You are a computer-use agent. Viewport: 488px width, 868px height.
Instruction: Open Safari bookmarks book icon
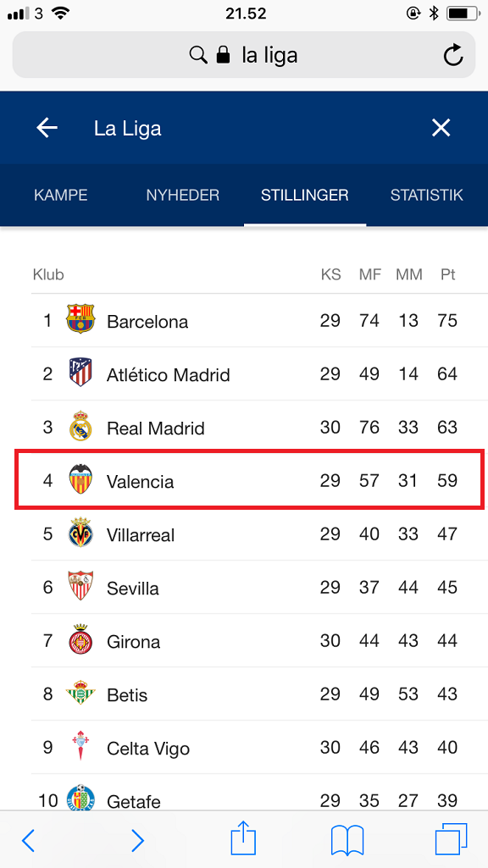point(347,841)
